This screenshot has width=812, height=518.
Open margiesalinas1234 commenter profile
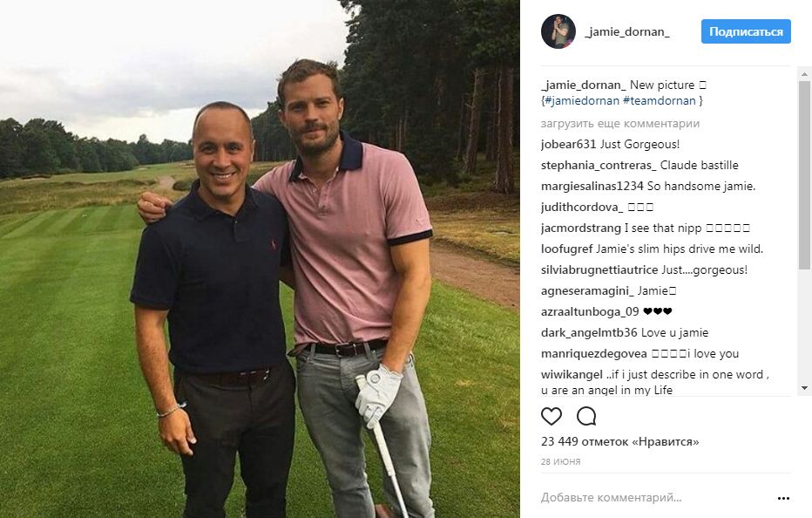[592, 186]
